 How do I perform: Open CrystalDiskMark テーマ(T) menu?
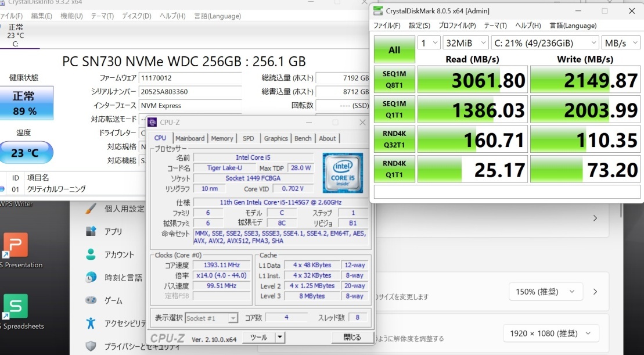click(495, 26)
